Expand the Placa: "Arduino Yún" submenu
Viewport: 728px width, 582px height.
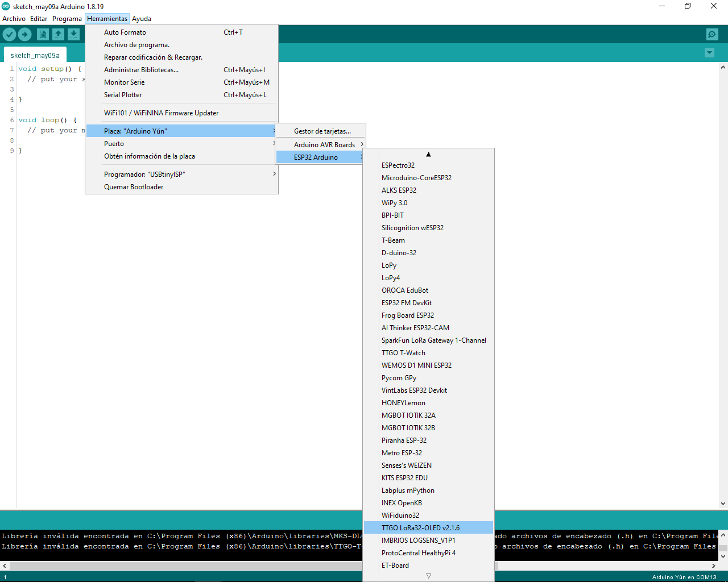[181, 131]
